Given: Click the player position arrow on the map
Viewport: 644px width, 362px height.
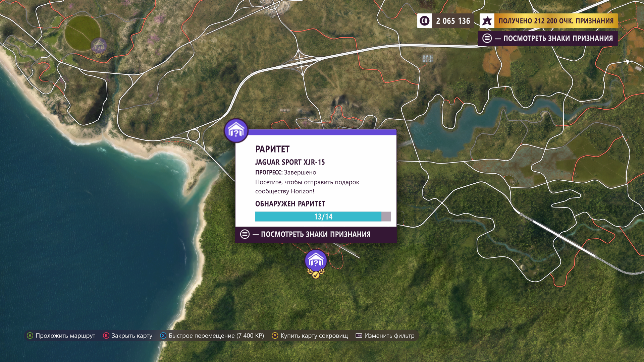Looking at the screenshot, I should click(x=628, y=62).
